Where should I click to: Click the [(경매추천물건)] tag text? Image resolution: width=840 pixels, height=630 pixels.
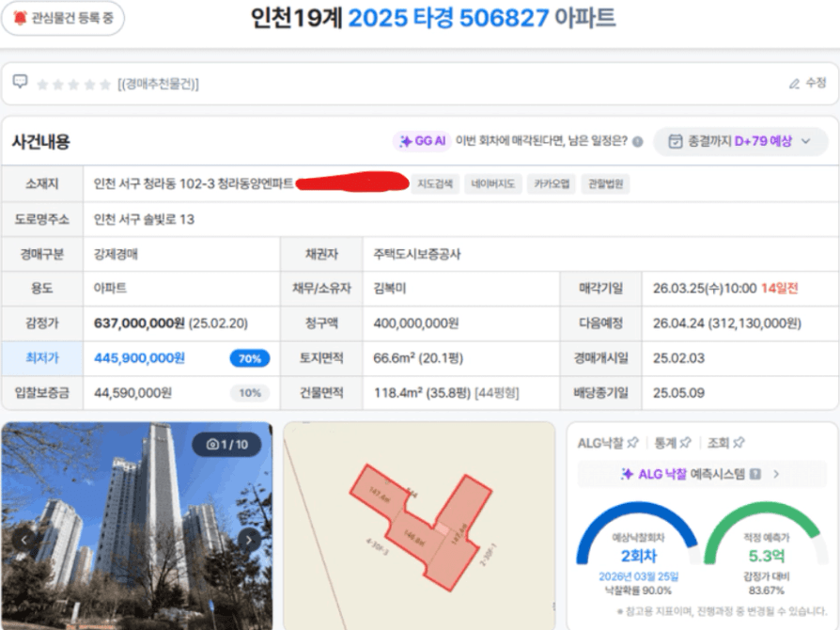coord(158,85)
